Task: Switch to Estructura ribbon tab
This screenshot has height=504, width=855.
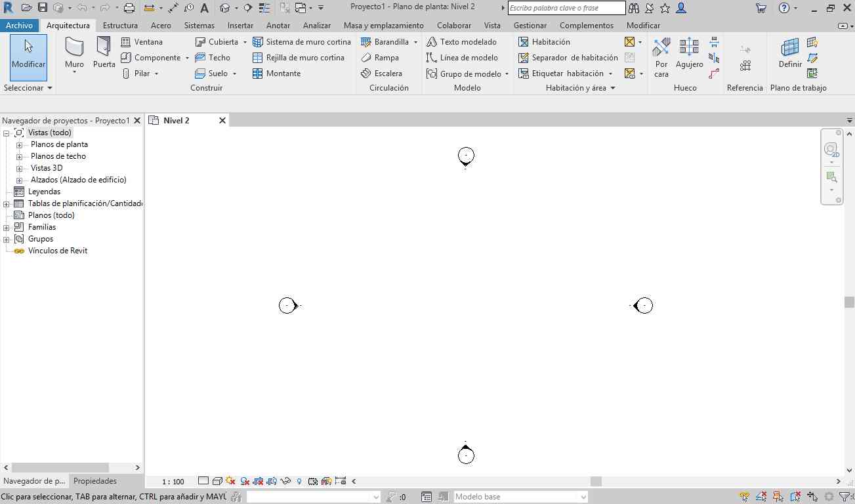Action: point(120,26)
